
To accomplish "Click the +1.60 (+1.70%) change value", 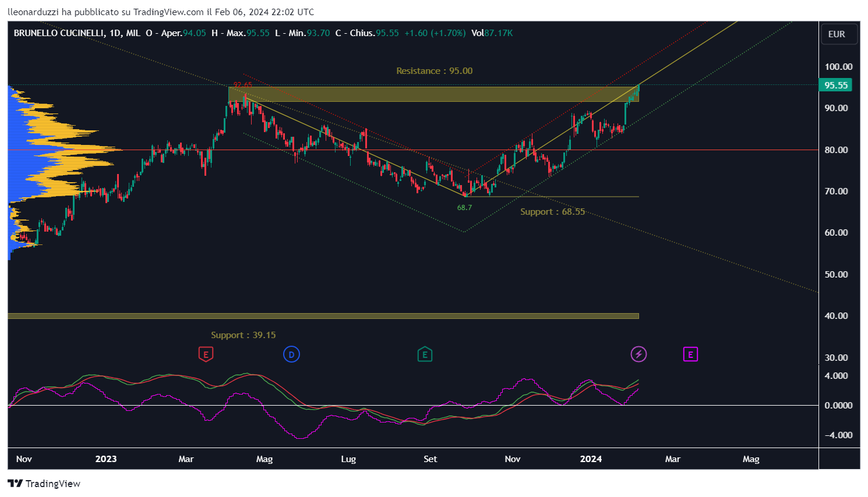I will (435, 33).
